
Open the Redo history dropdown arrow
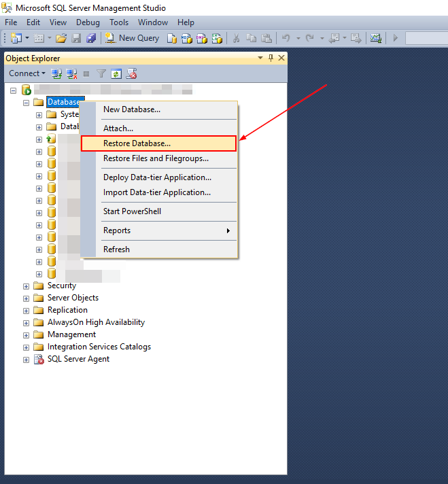coord(322,38)
